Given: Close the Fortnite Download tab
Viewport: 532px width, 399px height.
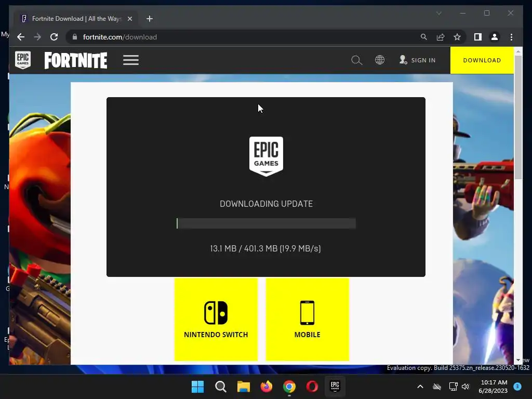Looking at the screenshot, I should click(129, 19).
